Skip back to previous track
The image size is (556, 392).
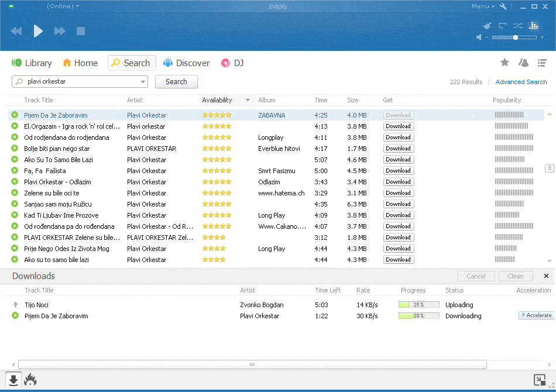[16, 31]
